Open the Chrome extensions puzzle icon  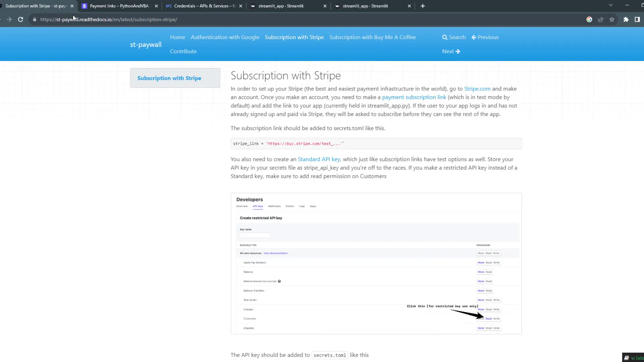[626, 19]
